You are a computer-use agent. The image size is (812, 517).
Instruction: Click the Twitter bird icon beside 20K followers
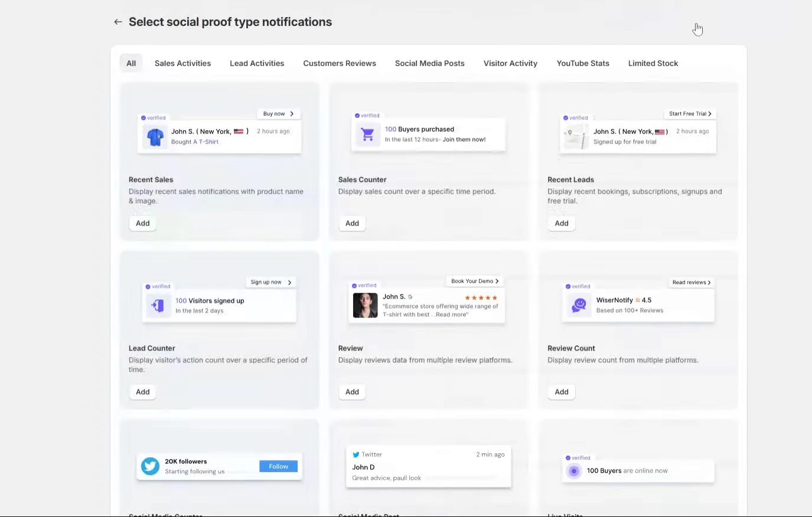coord(150,466)
